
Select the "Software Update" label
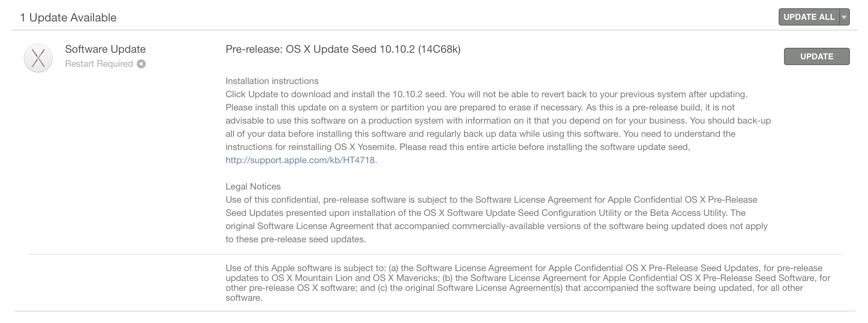click(105, 49)
